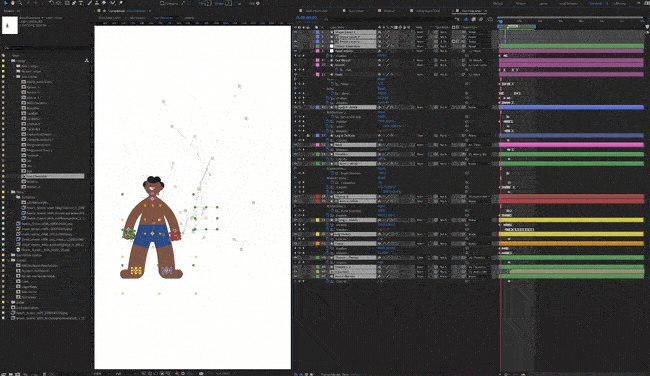
Task: Select the Pen tool
Action: coord(74,3)
